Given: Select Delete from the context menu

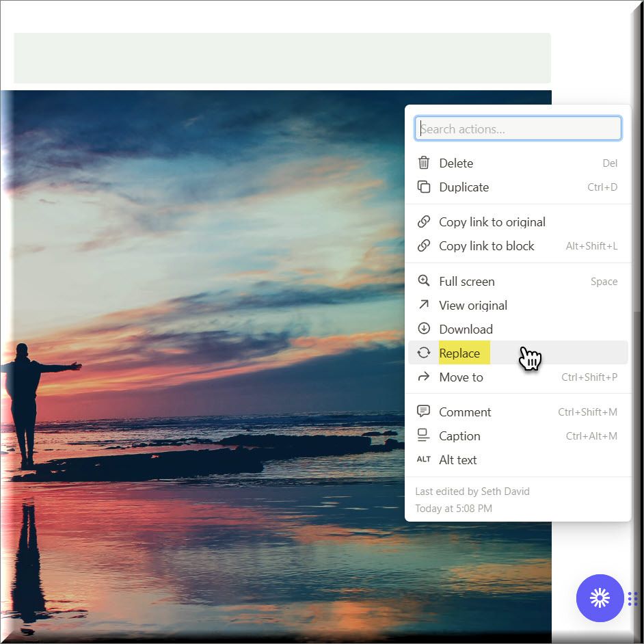Looking at the screenshot, I should click(518, 163).
